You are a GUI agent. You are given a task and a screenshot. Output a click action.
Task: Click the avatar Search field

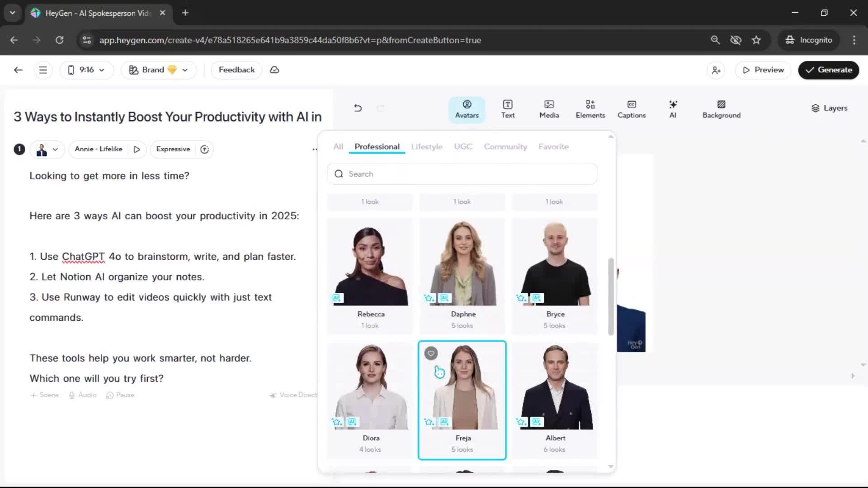pyautogui.click(x=462, y=174)
